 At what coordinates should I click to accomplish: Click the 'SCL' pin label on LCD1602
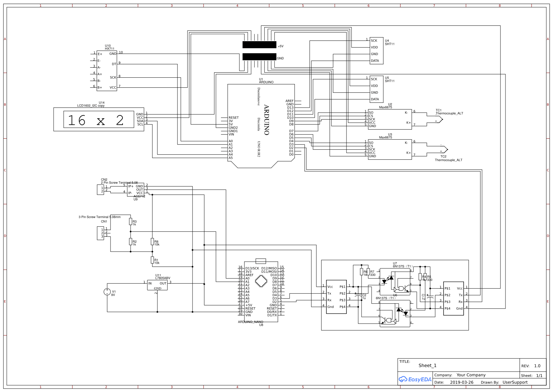click(140, 124)
